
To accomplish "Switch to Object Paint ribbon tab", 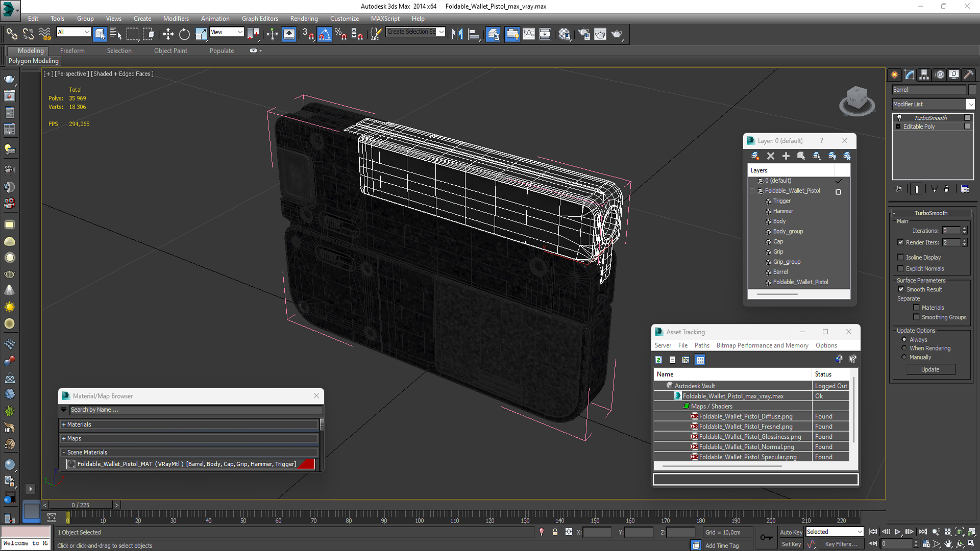I will click(x=170, y=51).
